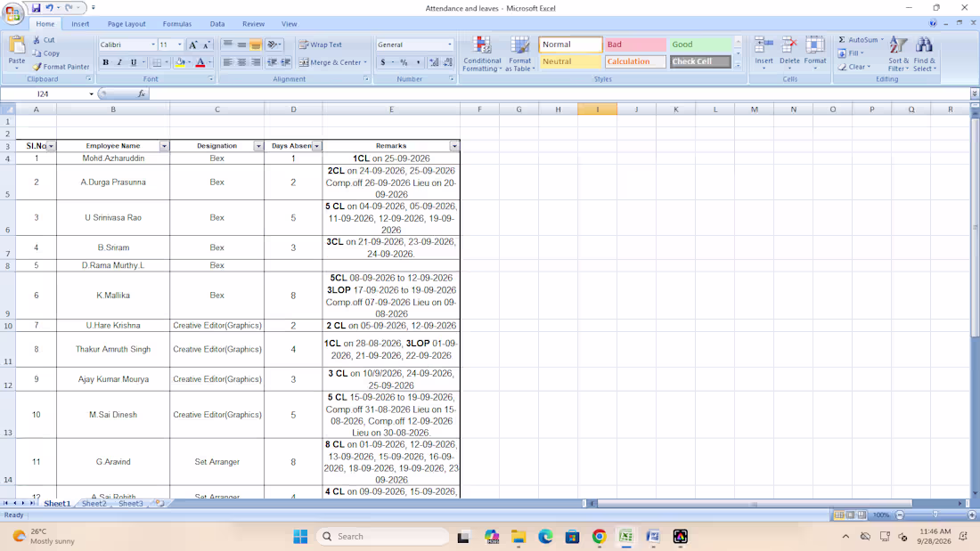Switch to View tab

point(289,24)
